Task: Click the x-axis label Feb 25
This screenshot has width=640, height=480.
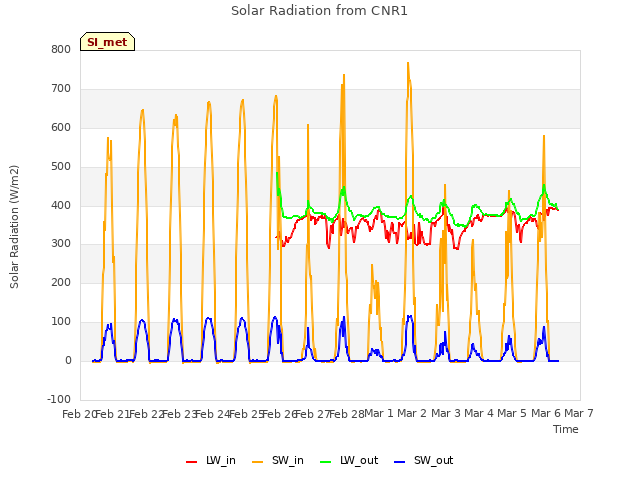Action: click(246, 414)
